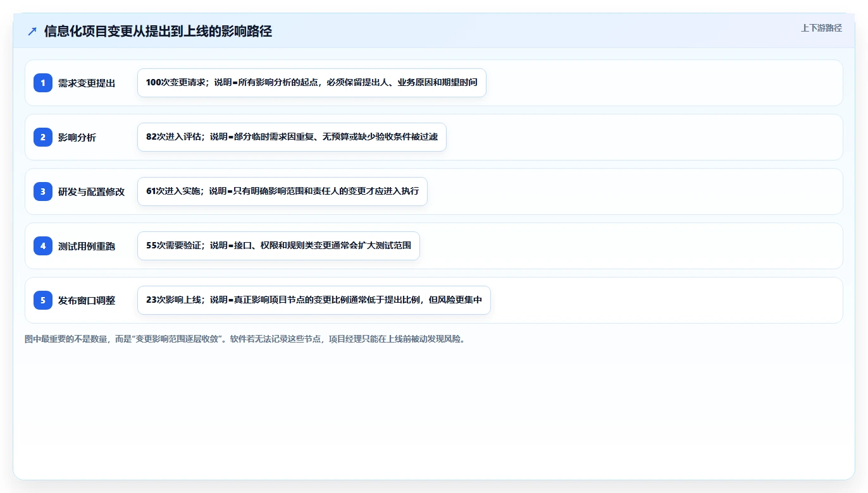Click the 研发与配置修改 step label

tap(92, 192)
